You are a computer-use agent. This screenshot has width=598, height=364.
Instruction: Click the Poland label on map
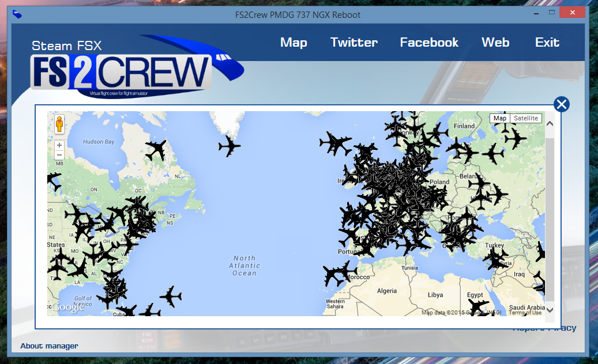pos(439,182)
